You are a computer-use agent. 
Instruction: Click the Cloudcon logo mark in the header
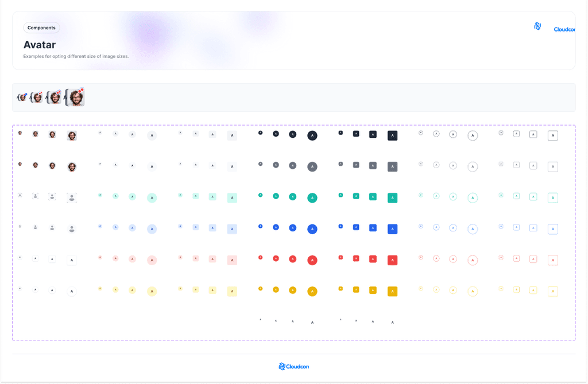pos(537,26)
